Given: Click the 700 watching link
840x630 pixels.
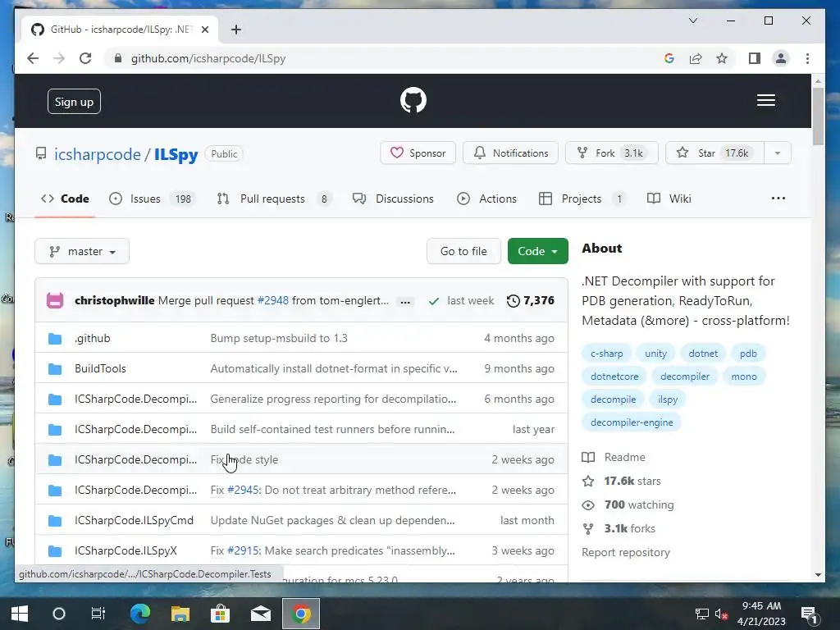Looking at the screenshot, I should pos(638,504).
